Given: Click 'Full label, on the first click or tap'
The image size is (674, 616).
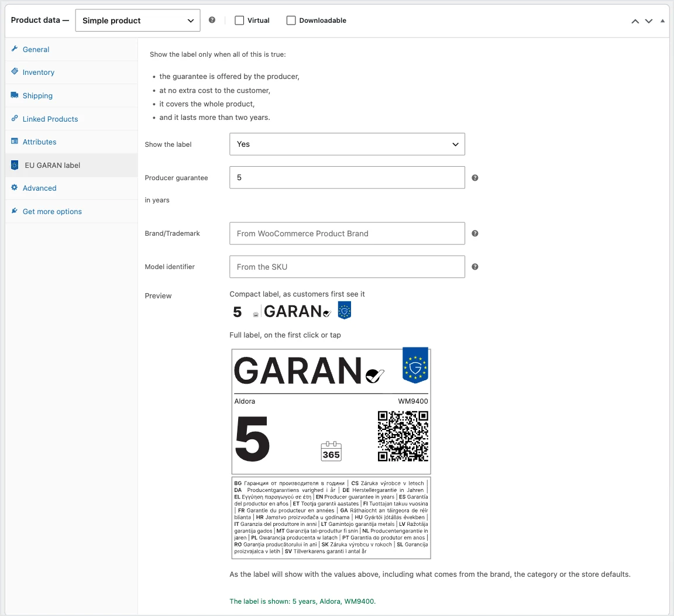Looking at the screenshot, I should [x=285, y=335].
